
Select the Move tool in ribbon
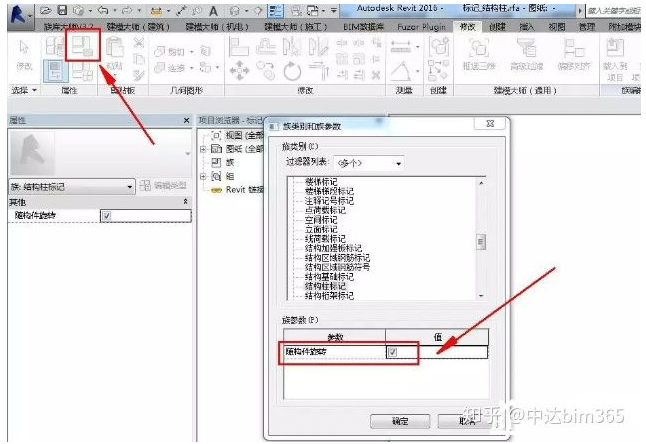pyautogui.click(x=240, y=70)
